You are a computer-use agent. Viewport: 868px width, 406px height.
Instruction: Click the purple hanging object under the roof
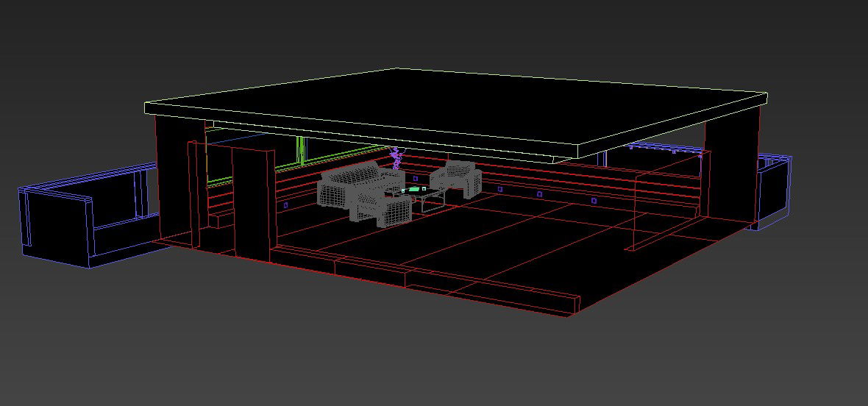pos(397,157)
